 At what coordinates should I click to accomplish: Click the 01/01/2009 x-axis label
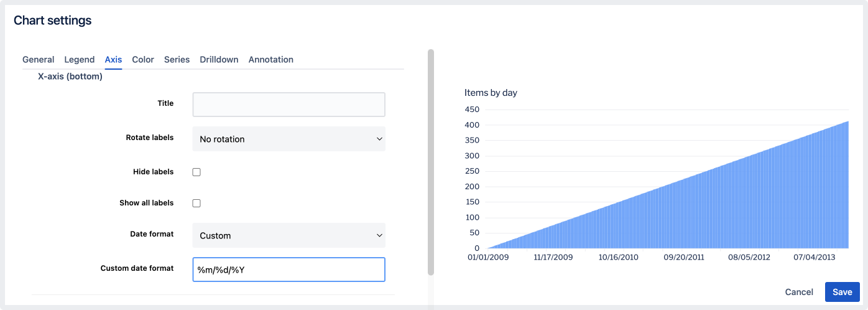pos(488,256)
